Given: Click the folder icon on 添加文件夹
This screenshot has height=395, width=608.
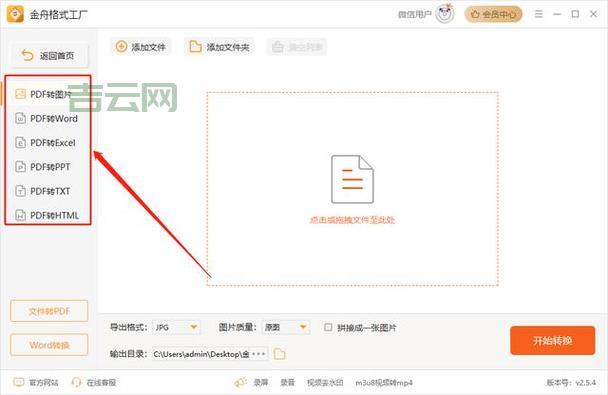Looking at the screenshot, I should coord(195,47).
